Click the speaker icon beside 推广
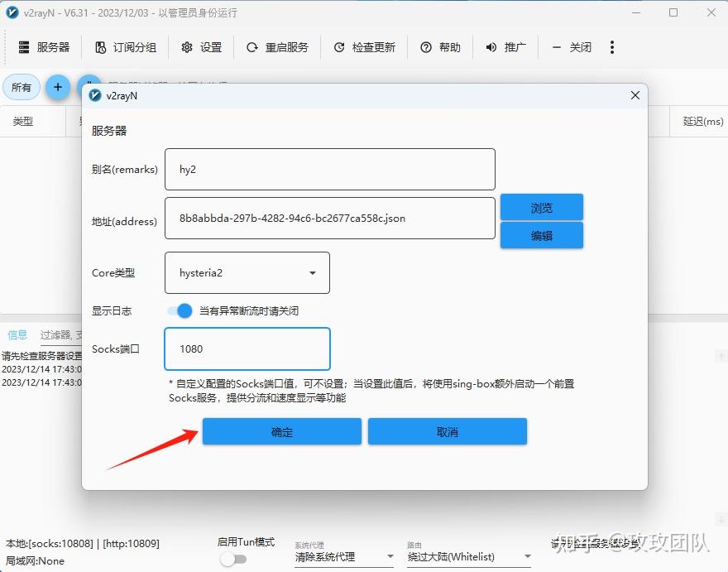 [x=491, y=47]
